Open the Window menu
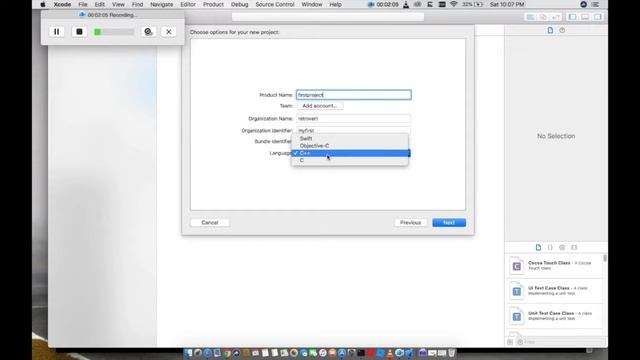 (312, 4)
